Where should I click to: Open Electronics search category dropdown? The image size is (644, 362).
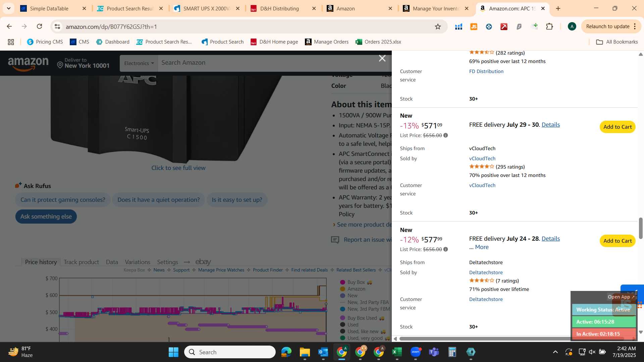pos(139,63)
